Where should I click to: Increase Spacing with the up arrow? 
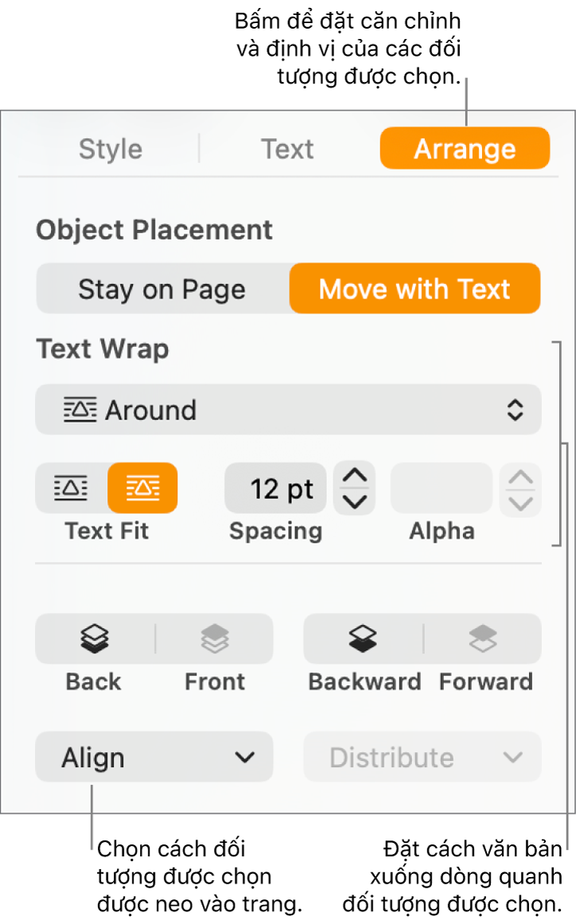pos(354,476)
